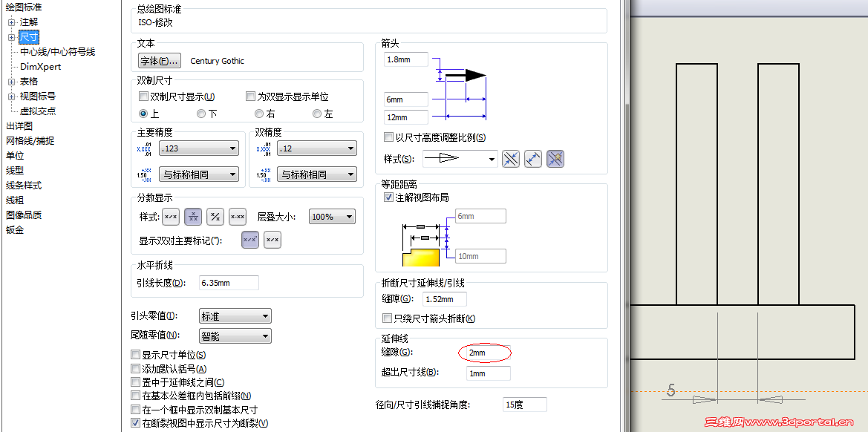Check 在基本公差框内包括前缀 option
The height and width of the screenshot is (432, 868).
(x=135, y=396)
